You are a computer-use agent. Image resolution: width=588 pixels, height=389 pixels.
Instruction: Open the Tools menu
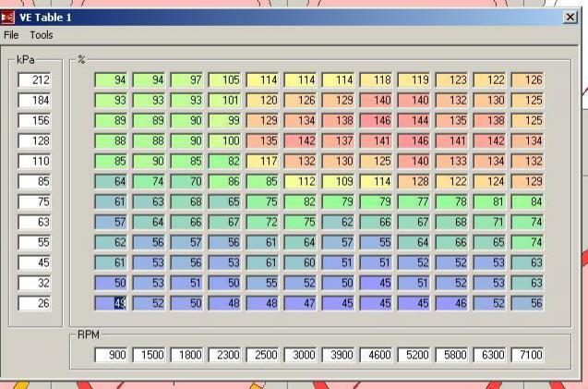pyautogui.click(x=42, y=35)
